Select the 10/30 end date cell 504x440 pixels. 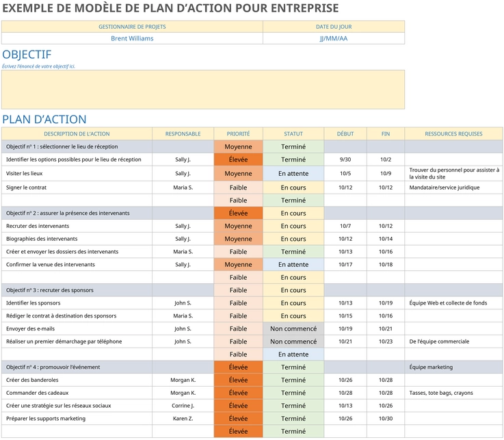[x=386, y=419]
